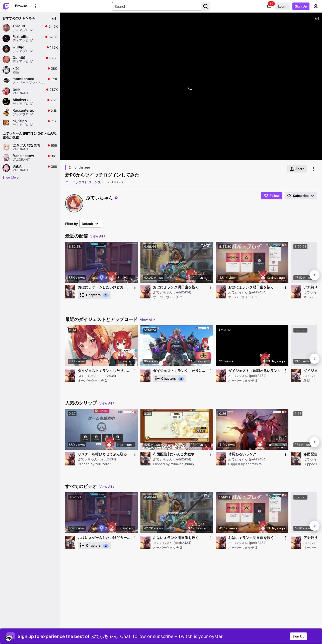Open the 5:44:30 thumbnail in すべてのビデオ

[252, 513]
